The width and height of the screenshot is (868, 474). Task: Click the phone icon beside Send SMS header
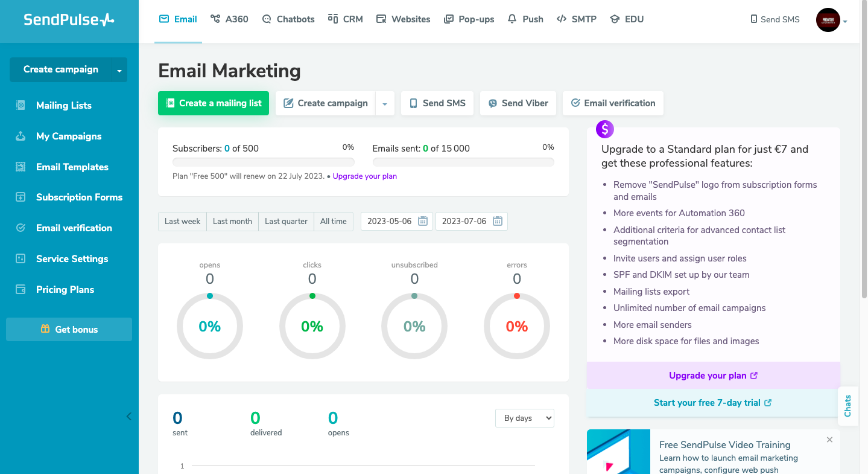[x=754, y=19]
